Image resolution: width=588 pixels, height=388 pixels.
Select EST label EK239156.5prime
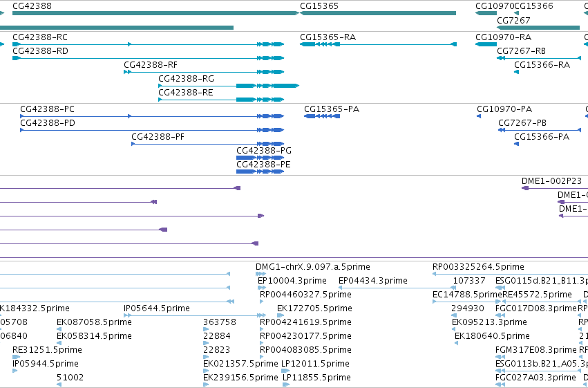pyautogui.click(x=240, y=378)
